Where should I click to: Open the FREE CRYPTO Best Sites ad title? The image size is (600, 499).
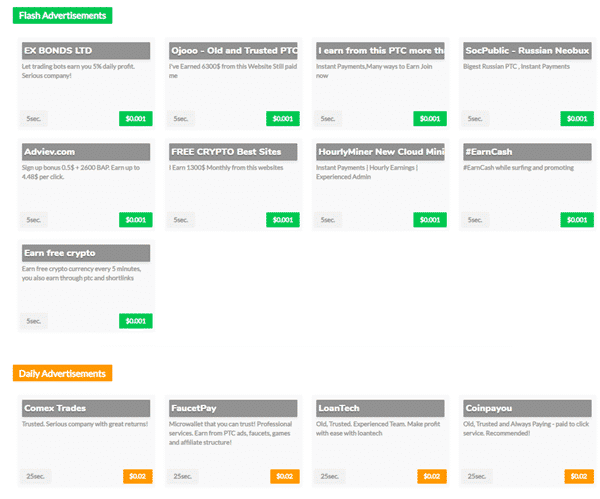point(233,152)
